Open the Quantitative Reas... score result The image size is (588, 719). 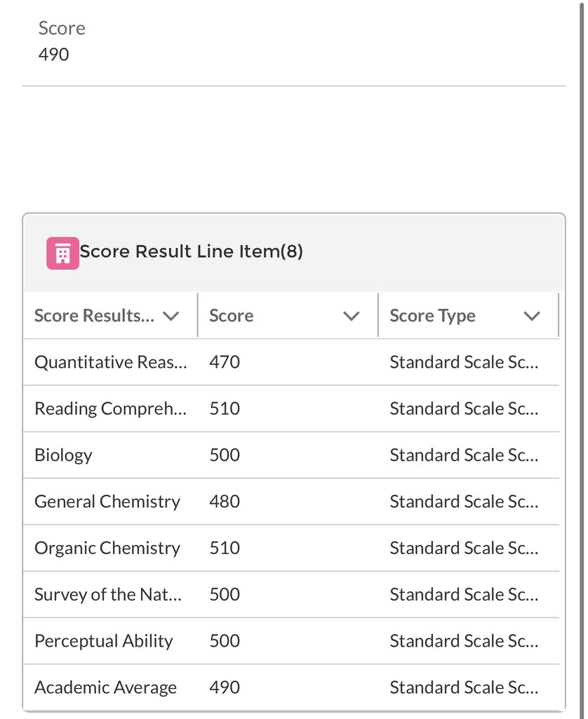(x=111, y=362)
